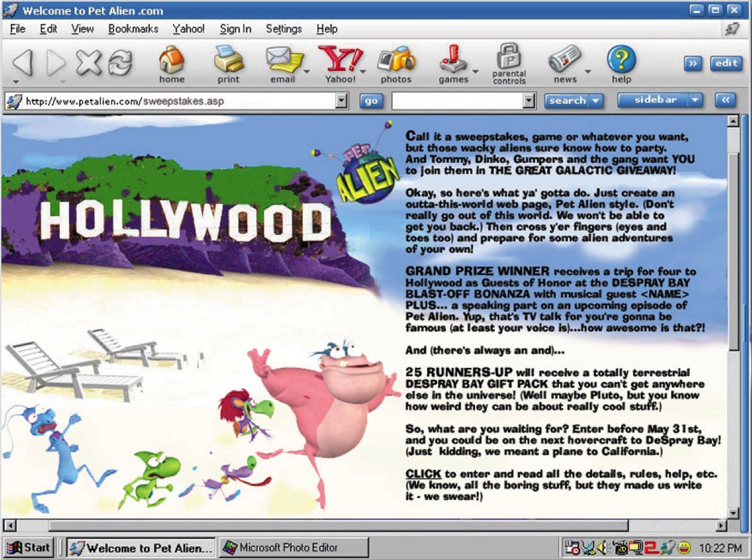Open the View menu
752x560 pixels.
click(x=82, y=29)
